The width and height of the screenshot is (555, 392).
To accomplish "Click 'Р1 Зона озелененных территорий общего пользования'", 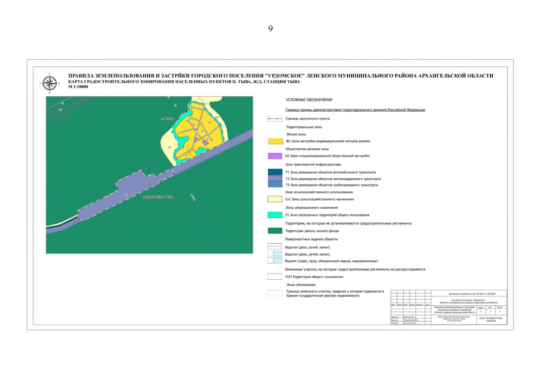I will click(327, 215).
